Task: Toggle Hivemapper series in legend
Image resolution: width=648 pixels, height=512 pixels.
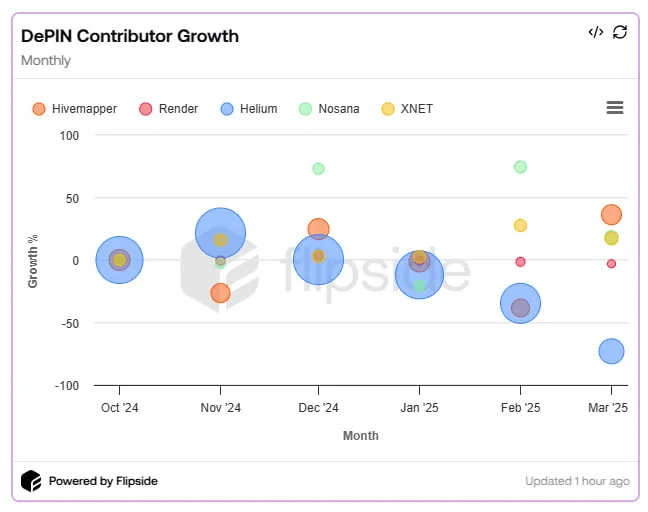Action: click(75, 109)
